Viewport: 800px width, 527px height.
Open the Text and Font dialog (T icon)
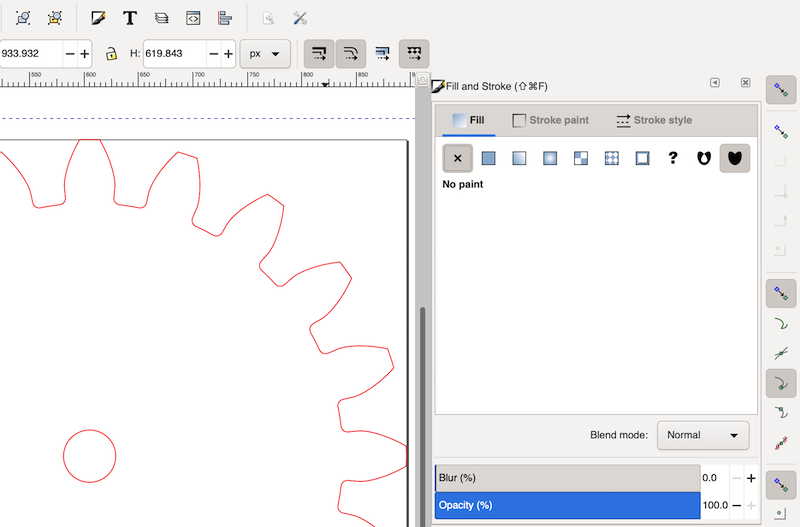click(130, 18)
